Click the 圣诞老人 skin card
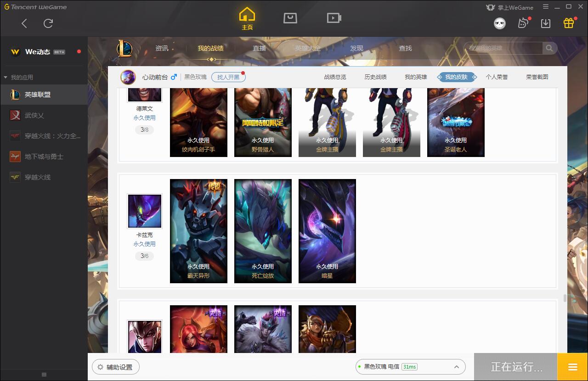Screen dimensions: 588x381 [456, 123]
